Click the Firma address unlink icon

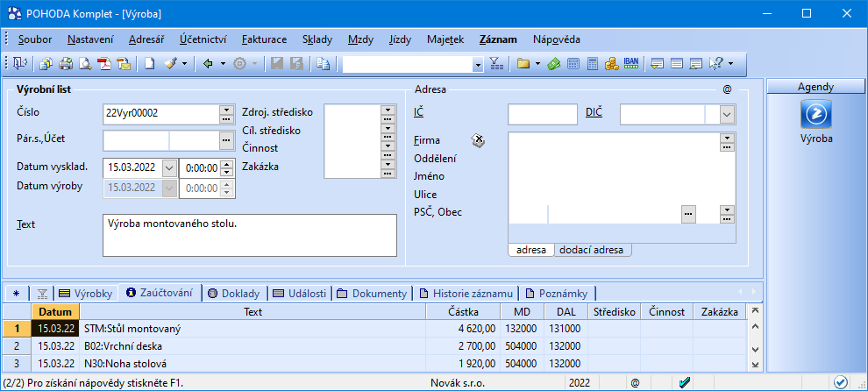tap(479, 140)
